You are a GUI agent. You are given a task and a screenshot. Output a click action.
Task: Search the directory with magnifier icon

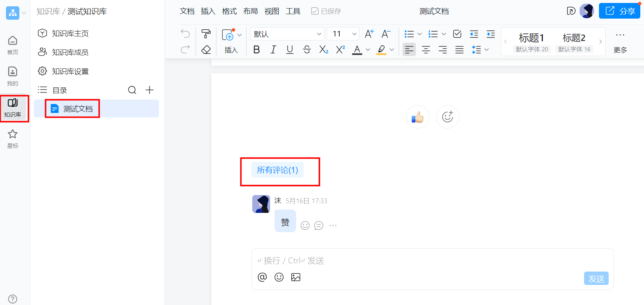(x=132, y=90)
